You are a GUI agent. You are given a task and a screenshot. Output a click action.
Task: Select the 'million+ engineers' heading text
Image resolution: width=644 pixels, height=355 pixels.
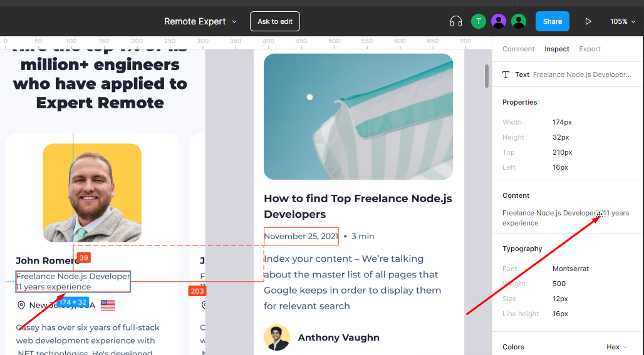click(100, 64)
